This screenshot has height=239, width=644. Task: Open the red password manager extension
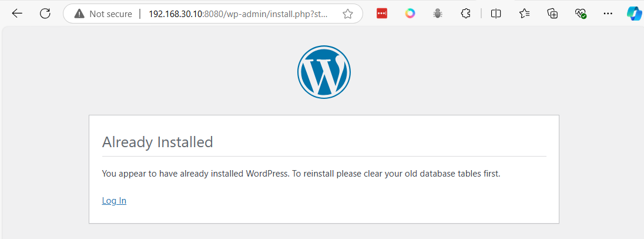382,14
